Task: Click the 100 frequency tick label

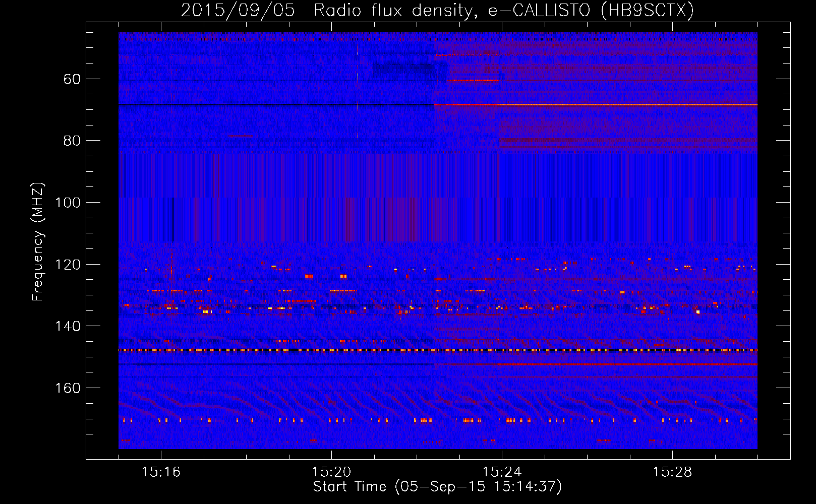Action: (x=68, y=203)
